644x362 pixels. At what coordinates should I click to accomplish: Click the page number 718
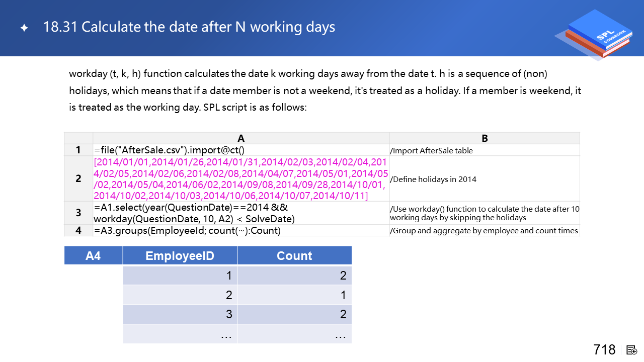pos(604,350)
